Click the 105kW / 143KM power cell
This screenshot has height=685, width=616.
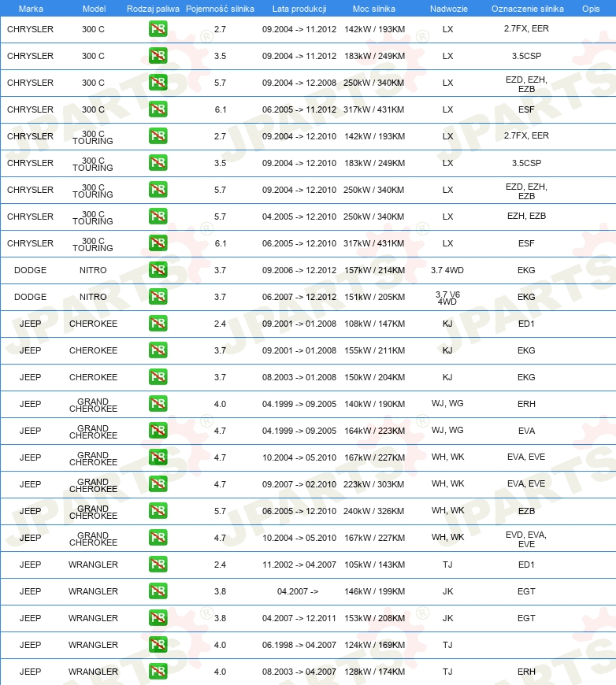click(x=375, y=565)
